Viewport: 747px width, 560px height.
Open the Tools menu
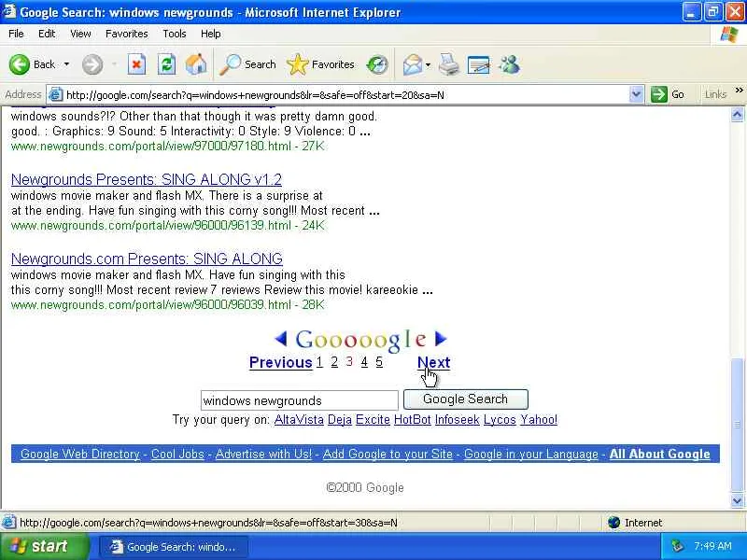click(175, 34)
